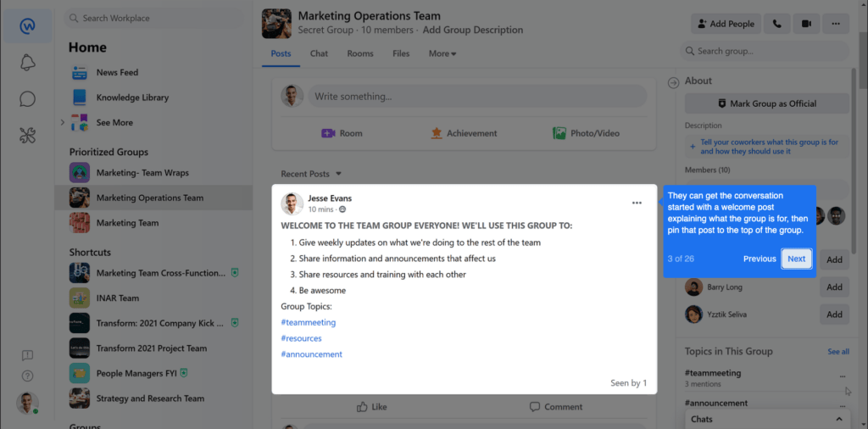Click Previous in the tour tooltip
868x429 pixels.
click(759, 259)
